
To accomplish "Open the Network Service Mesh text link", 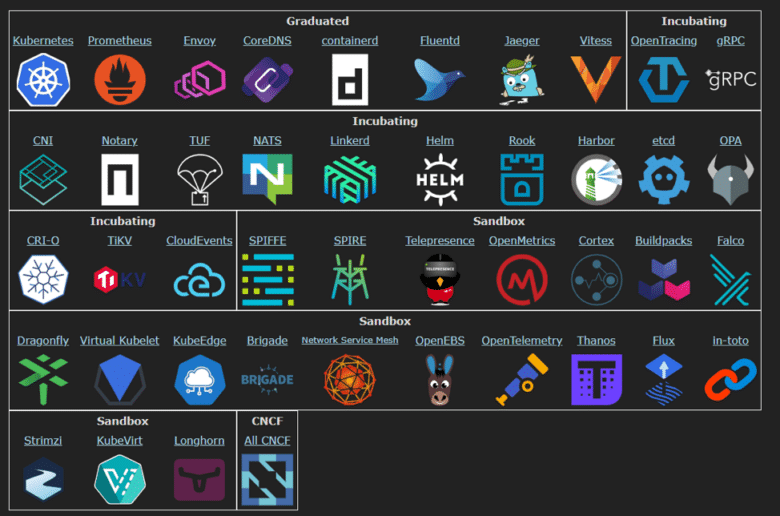I will click(x=350, y=340).
